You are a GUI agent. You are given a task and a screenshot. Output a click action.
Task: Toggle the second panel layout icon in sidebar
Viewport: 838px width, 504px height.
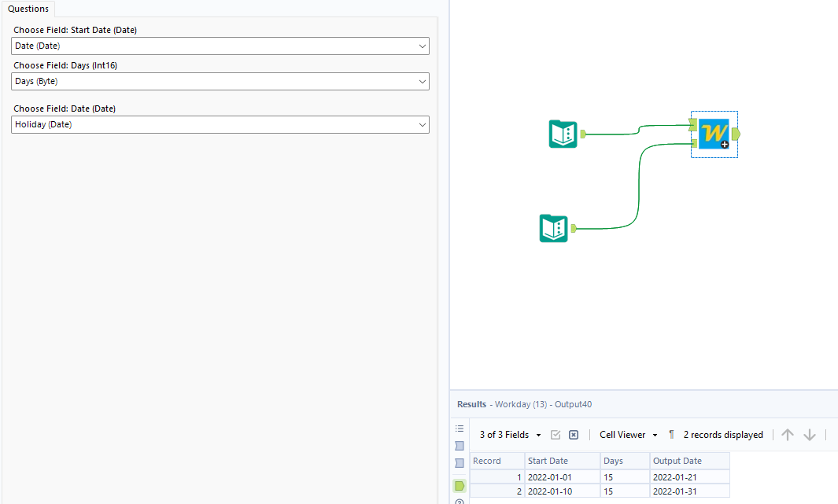click(x=460, y=463)
